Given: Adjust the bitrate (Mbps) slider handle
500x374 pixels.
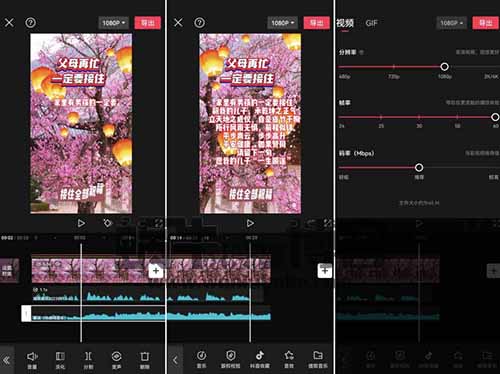Looking at the screenshot, I should coord(419,167).
